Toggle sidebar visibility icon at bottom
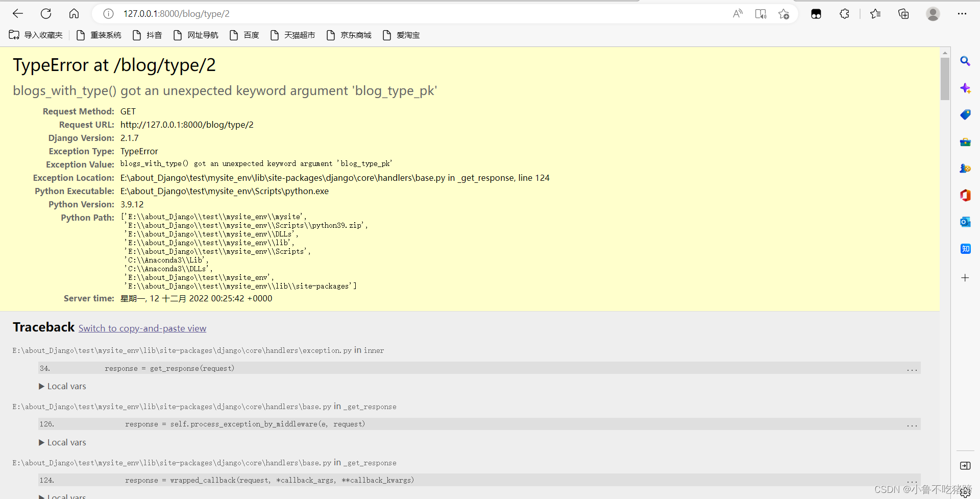 (965, 466)
